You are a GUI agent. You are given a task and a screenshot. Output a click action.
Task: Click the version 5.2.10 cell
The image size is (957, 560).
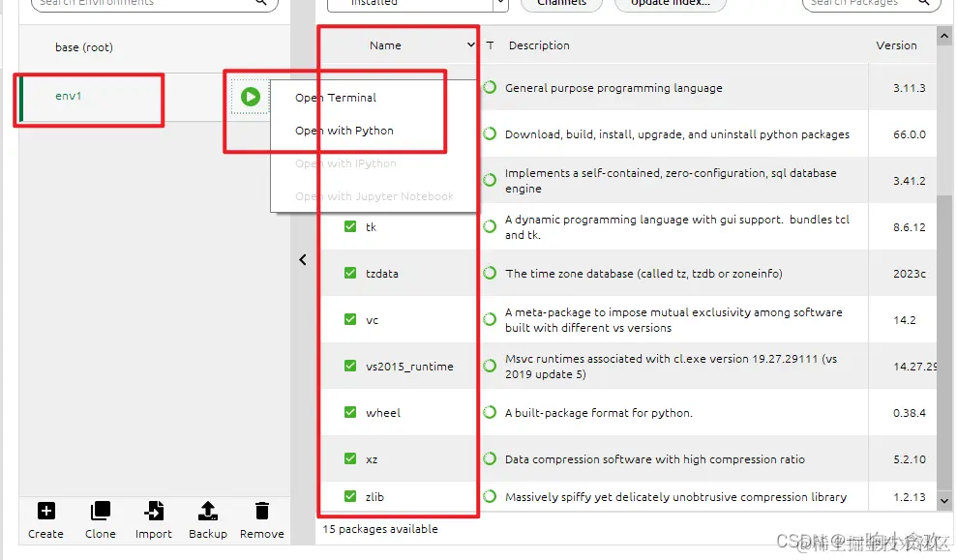[910, 458]
